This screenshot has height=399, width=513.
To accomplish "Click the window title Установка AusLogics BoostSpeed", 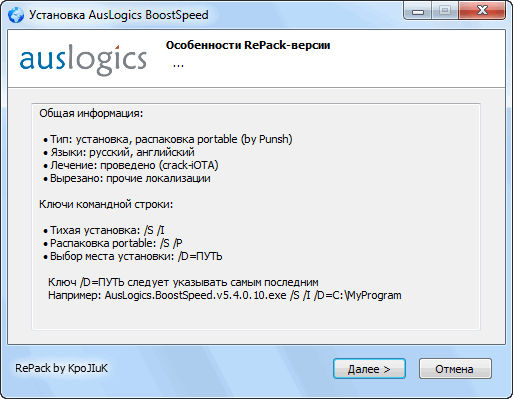I will coord(119,15).
